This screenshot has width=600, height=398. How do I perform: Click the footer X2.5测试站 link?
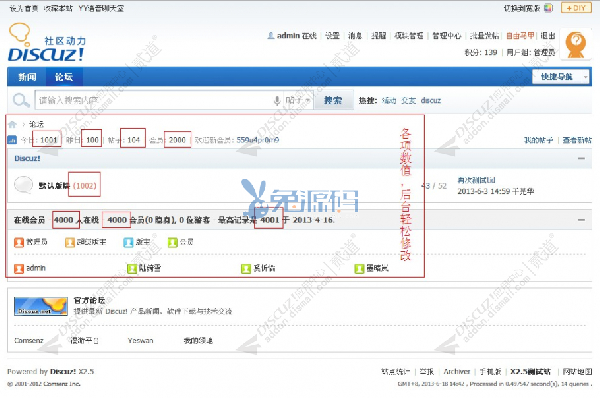point(530,372)
